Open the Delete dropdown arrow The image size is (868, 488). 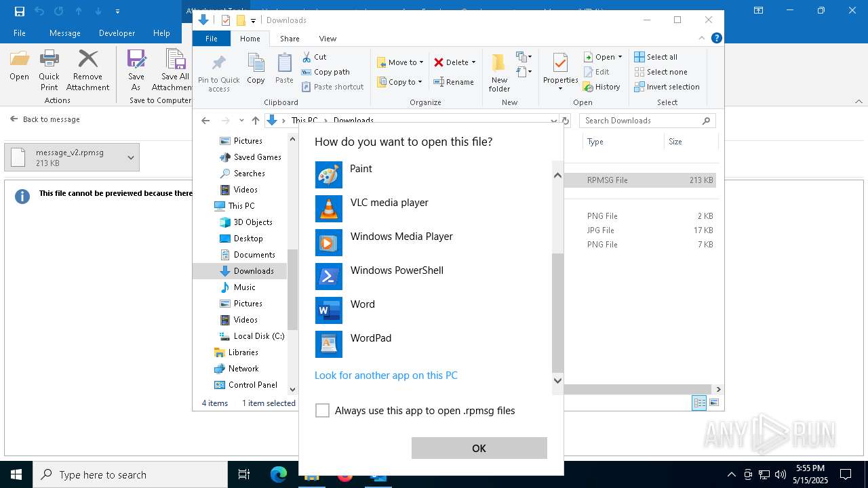tap(473, 62)
